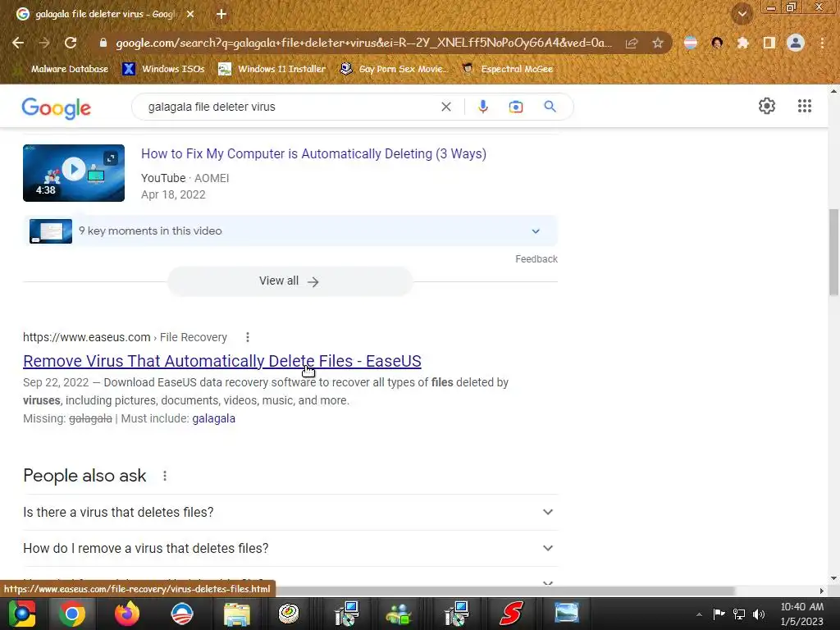The width and height of the screenshot is (840, 630).
Task: Bookmark this page with the star icon
Action: tap(658, 43)
